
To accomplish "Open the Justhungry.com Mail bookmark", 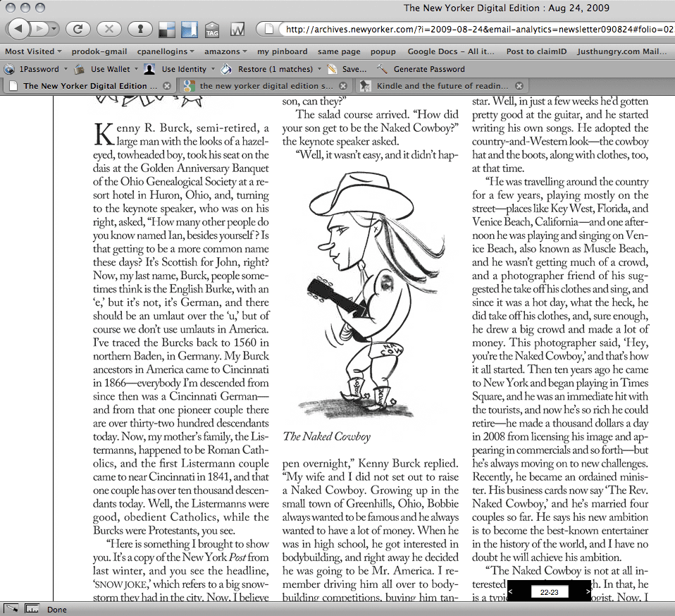I will point(621,51).
